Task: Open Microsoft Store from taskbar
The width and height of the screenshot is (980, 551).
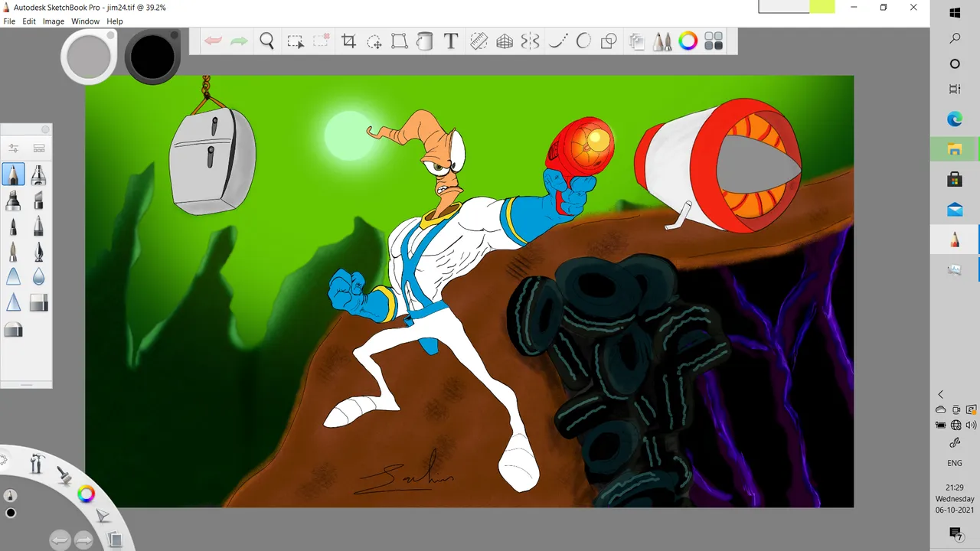Action: pos(955,179)
